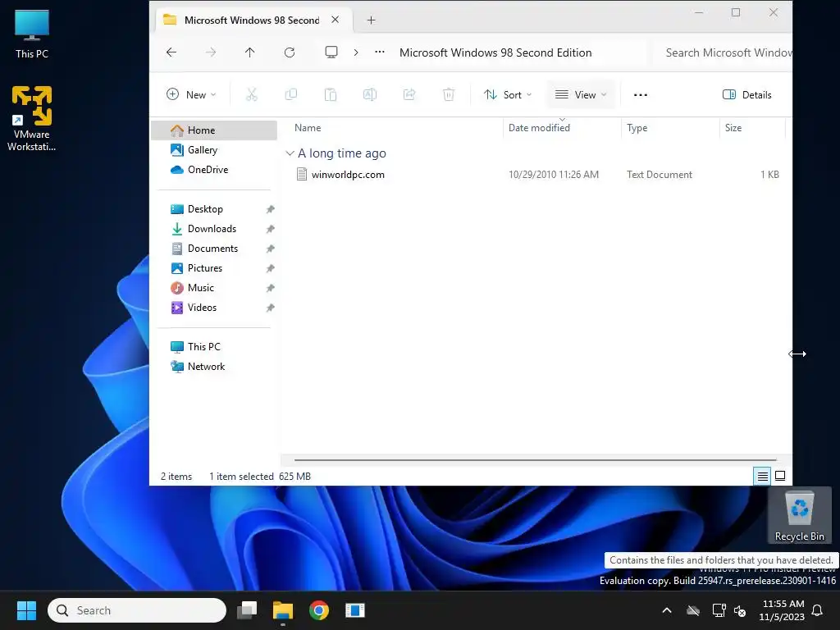Switch to details list view icon
Screen dimensions: 840x630
tap(762, 476)
